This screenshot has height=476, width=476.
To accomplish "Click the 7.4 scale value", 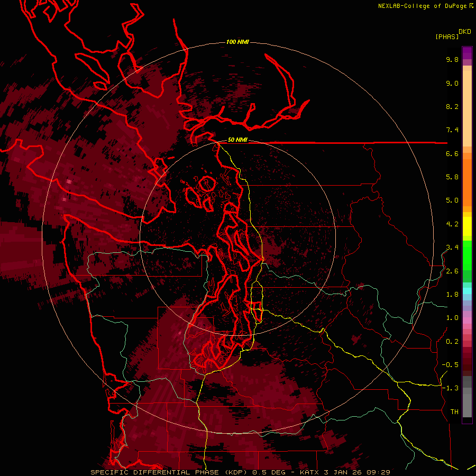I will point(452,130).
